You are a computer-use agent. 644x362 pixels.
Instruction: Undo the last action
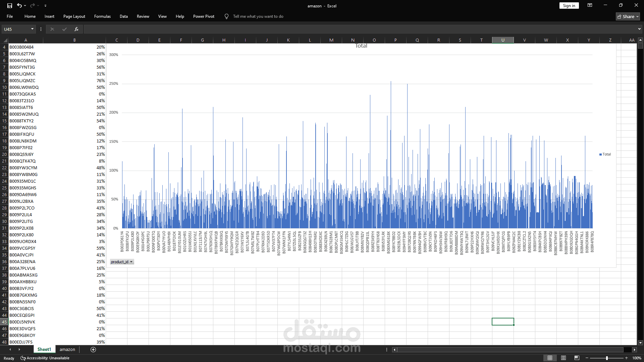[x=19, y=5]
